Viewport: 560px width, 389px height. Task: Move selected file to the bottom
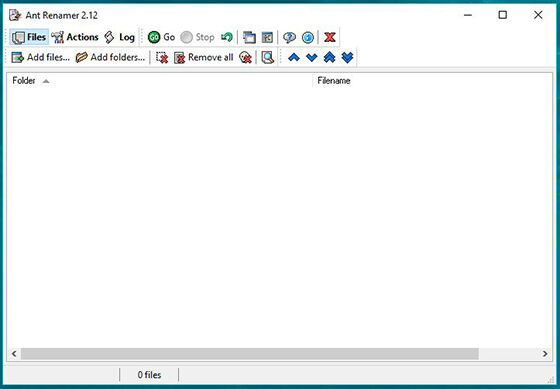coord(348,57)
